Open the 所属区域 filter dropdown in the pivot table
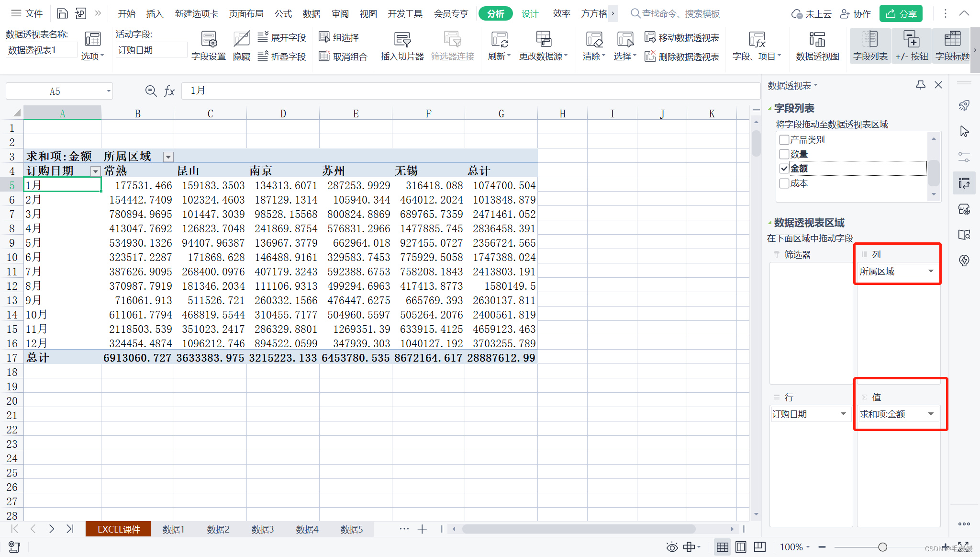This screenshot has width=980, height=557. pos(168,157)
